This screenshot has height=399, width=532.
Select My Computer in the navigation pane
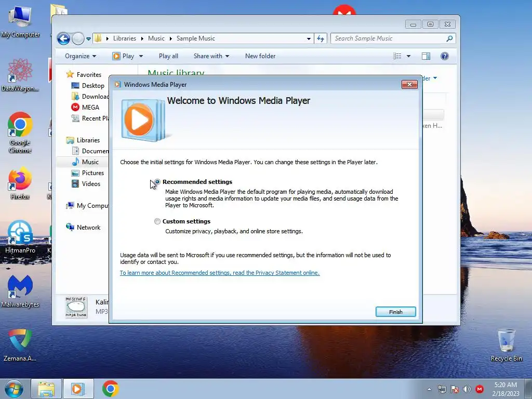click(87, 206)
